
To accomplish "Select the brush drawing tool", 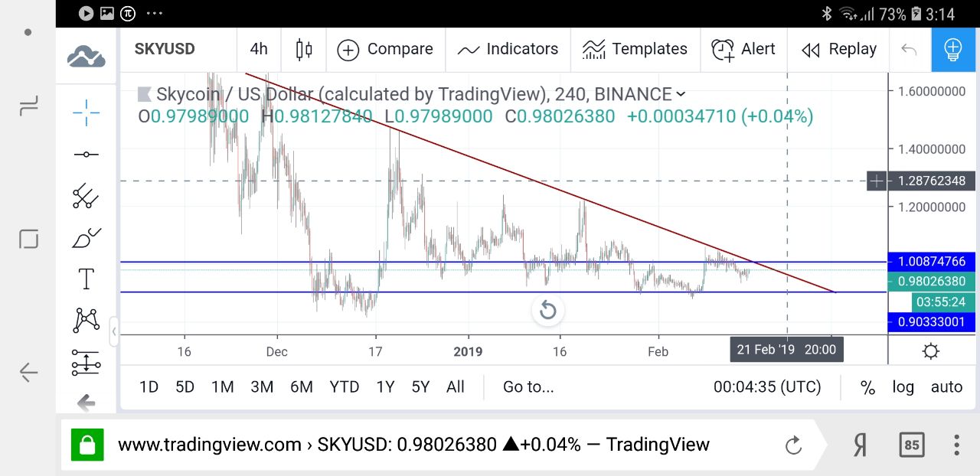I will click(86, 238).
